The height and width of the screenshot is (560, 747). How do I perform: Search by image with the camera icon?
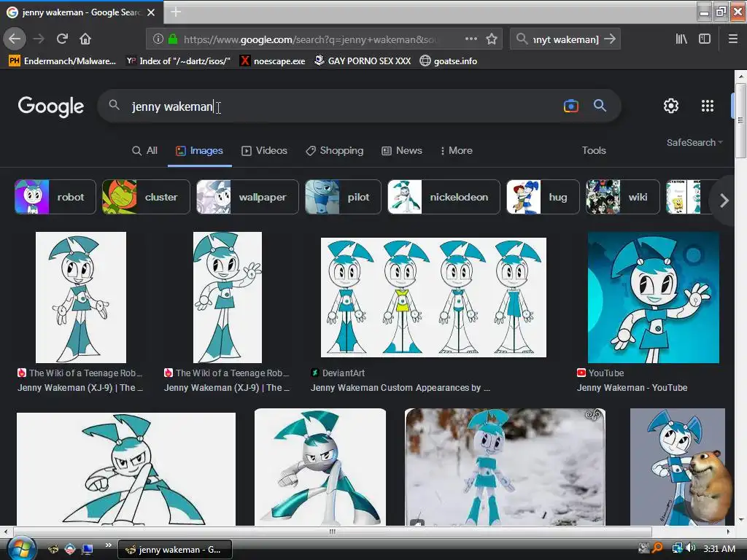click(570, 106)
